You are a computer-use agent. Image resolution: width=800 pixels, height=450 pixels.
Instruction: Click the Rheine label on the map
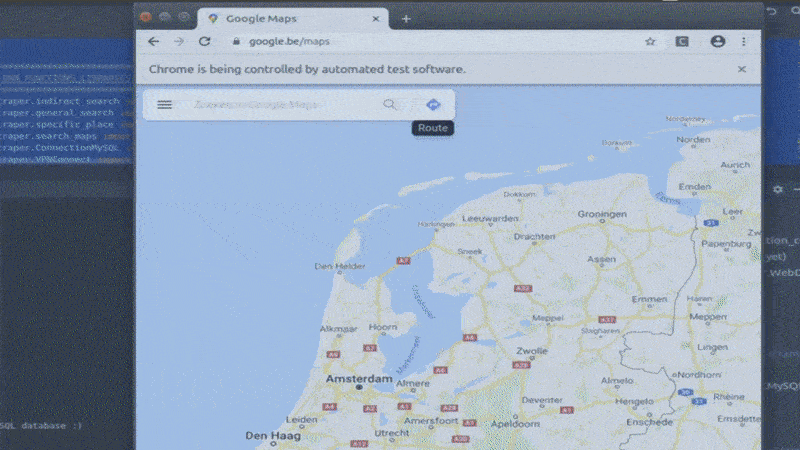point(729,396)
